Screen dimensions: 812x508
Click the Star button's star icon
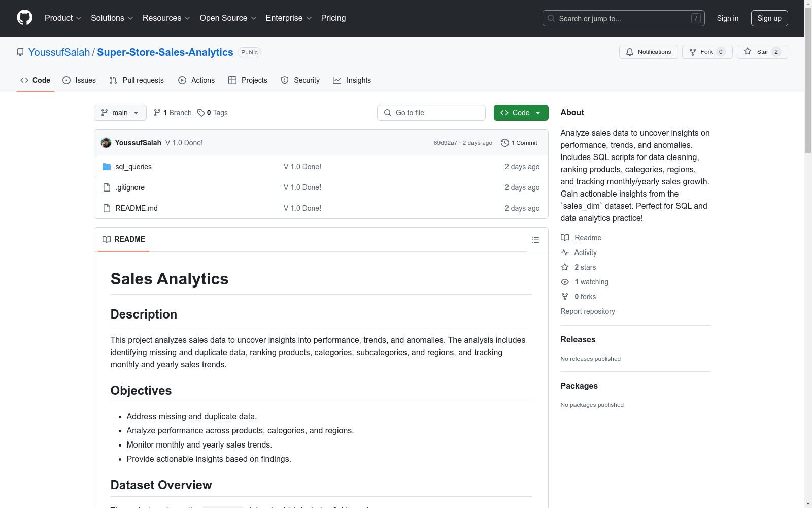click(748, 51)
